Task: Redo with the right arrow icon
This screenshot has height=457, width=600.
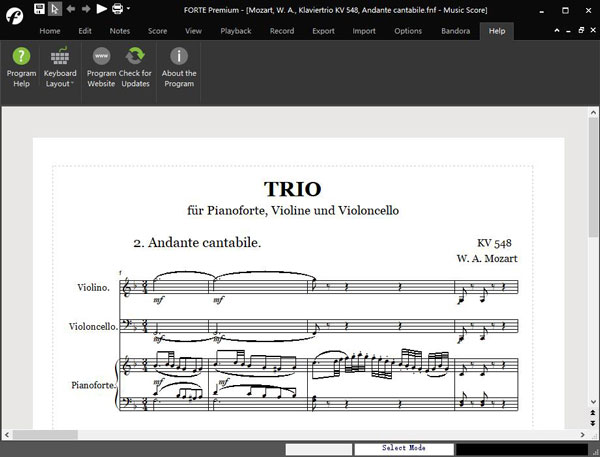Action: (86, 8)
